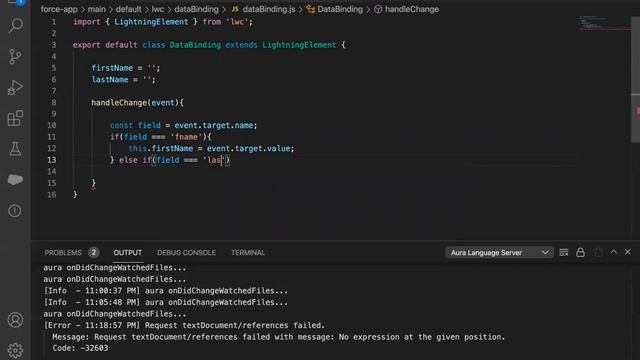This screenshot has height=360, width=640.
Task: Click the lwc breadcrumb segment
Action: tap(158, 9)
